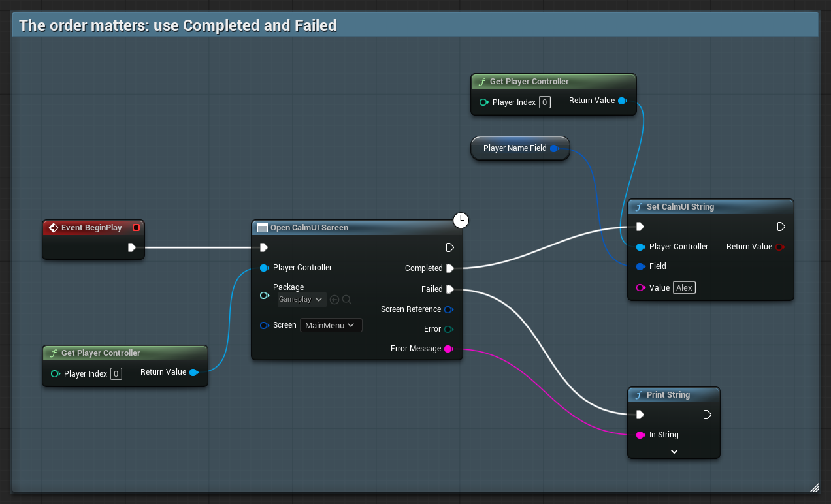This screenshot has width=831, height=504.
Task: Select the Player Name Field variable node
Action: click(520, 148)
